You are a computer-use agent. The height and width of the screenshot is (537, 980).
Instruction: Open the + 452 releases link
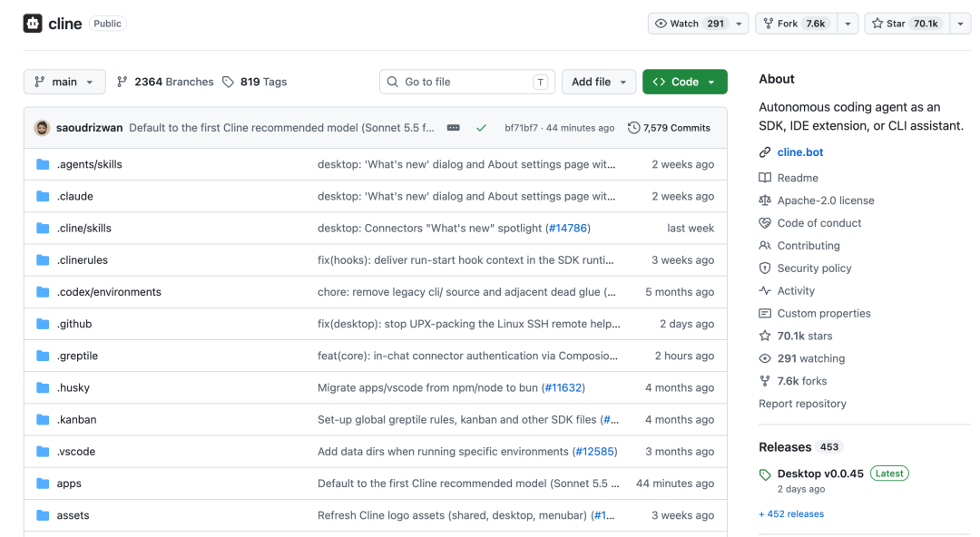point(791,514)
